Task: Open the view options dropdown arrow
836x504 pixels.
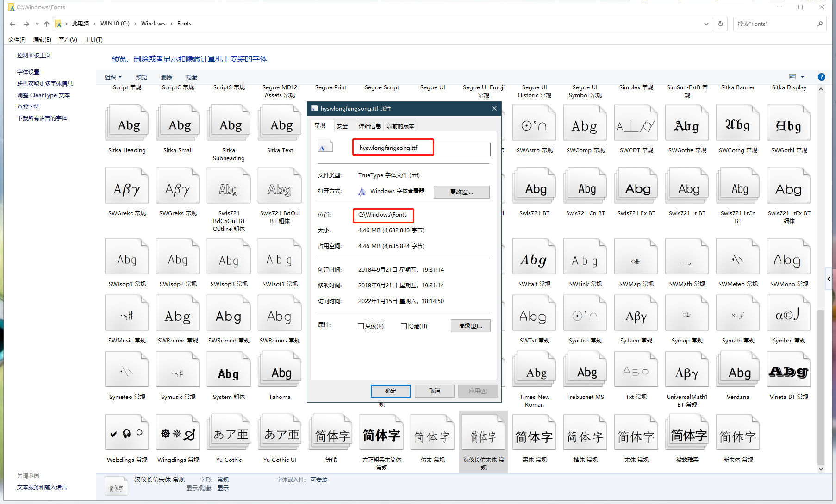Action: 802,77
